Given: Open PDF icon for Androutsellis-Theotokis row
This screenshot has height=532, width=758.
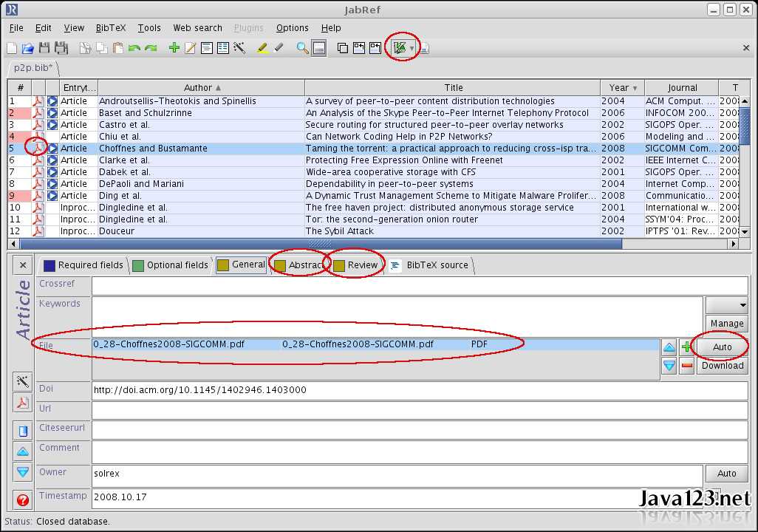Looking at the screenshot, I should click(x=38, y=101).
